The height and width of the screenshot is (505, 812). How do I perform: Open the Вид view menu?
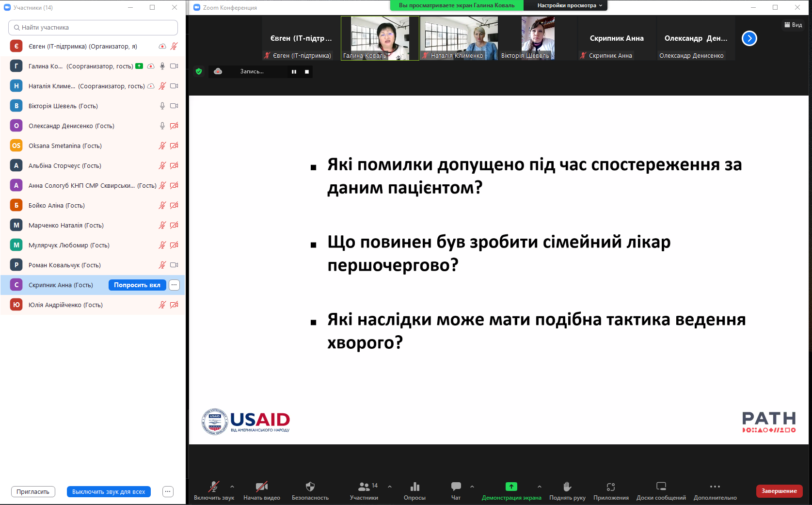click(x=793, y=25)
